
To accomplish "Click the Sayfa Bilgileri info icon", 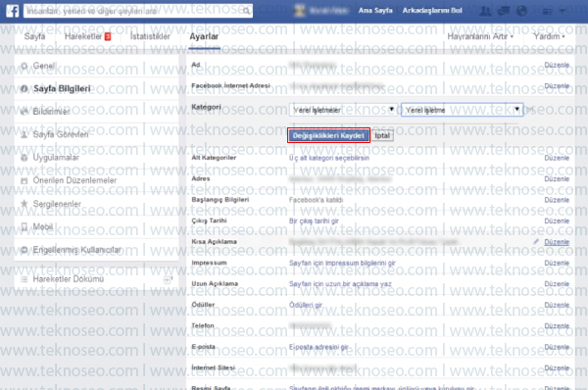I will 24,89.
